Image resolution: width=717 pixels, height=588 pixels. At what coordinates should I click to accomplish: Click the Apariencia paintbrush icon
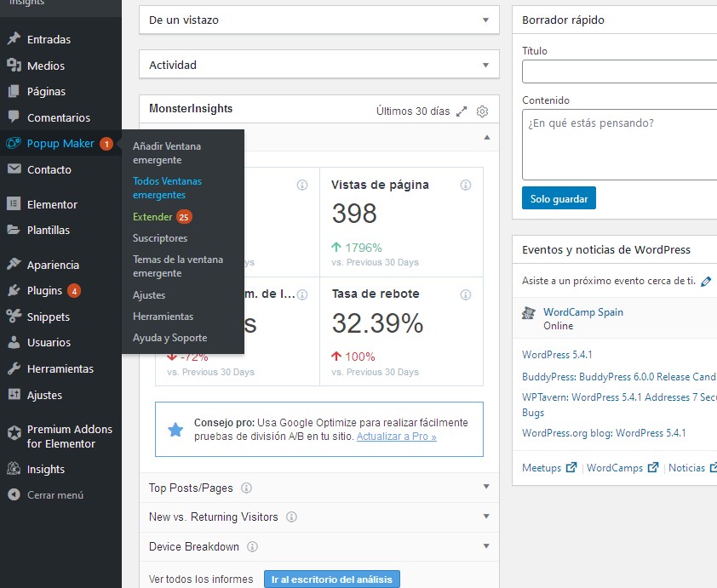(x=14, y=264)
